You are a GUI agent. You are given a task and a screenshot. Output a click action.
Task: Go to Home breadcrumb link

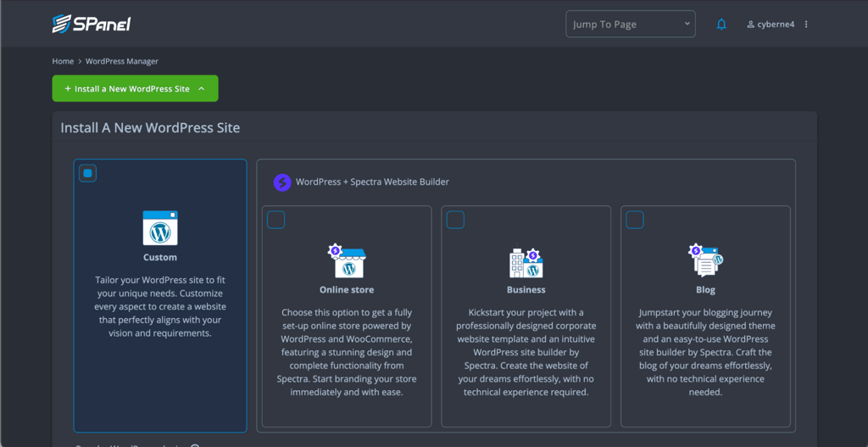click(63, 61)
